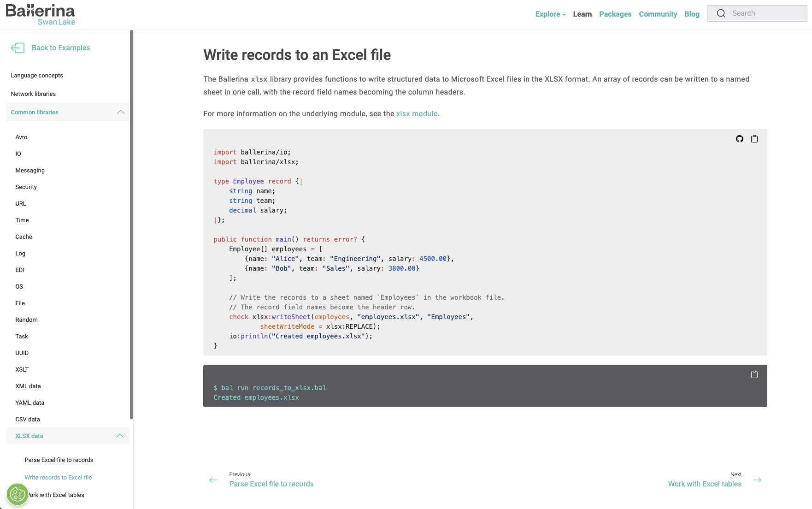Select Random in the sidebar
812x509 pixels.
coord(26,320)
